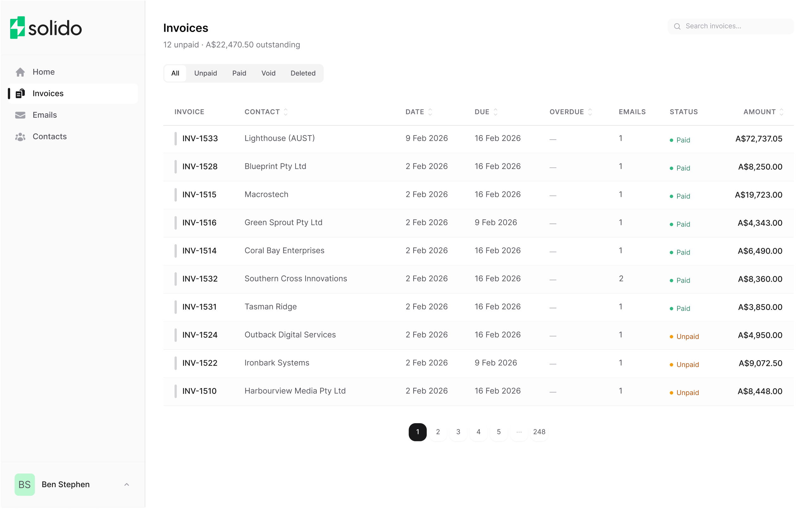812x509 pixels.
Task: Sort invoices by the Amount column
Action: point(782,111)
